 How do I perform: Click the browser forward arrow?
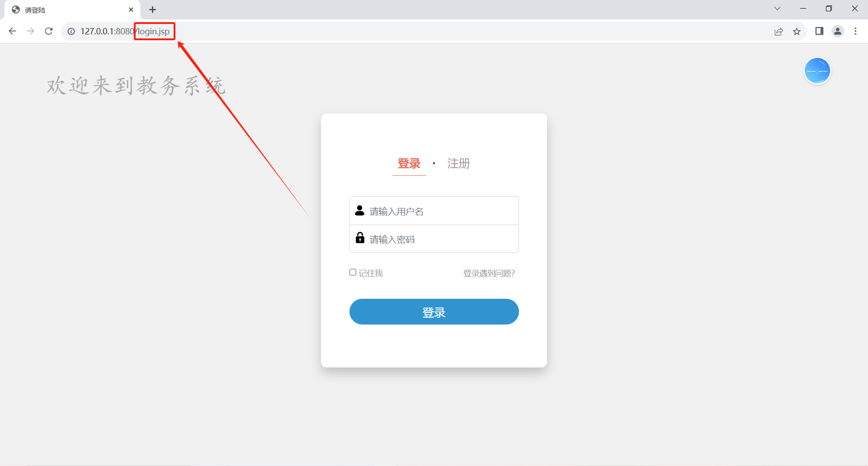pyautogui.click(x=30, y=31)
